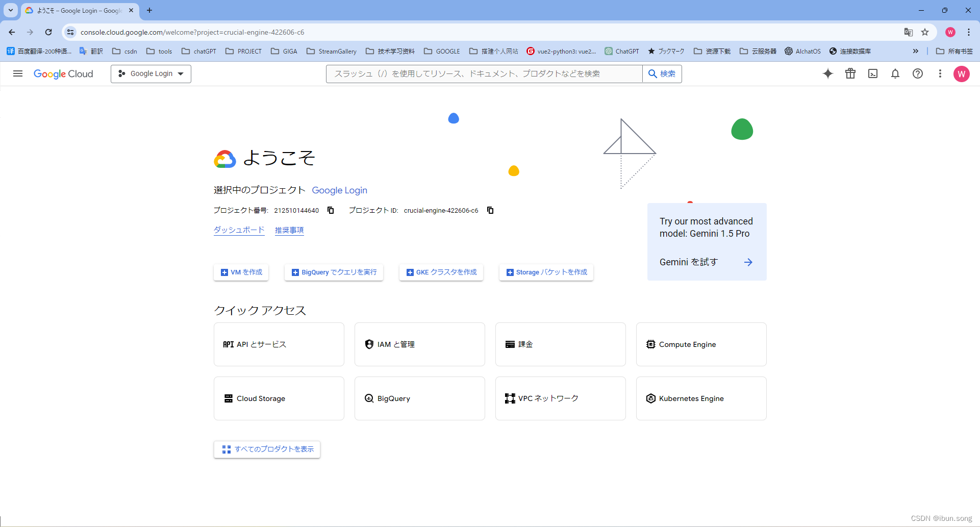Image resolution: width=980 pixels, height=527 pixels.
Task: Copy the project ID crucial-engine-422606-c6
Action: tap(490, 210)
